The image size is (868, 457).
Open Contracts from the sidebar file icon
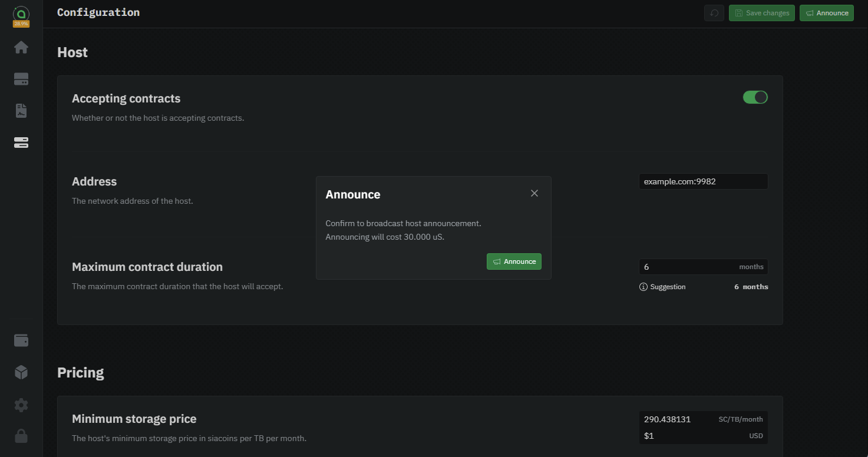click(21, 111)
